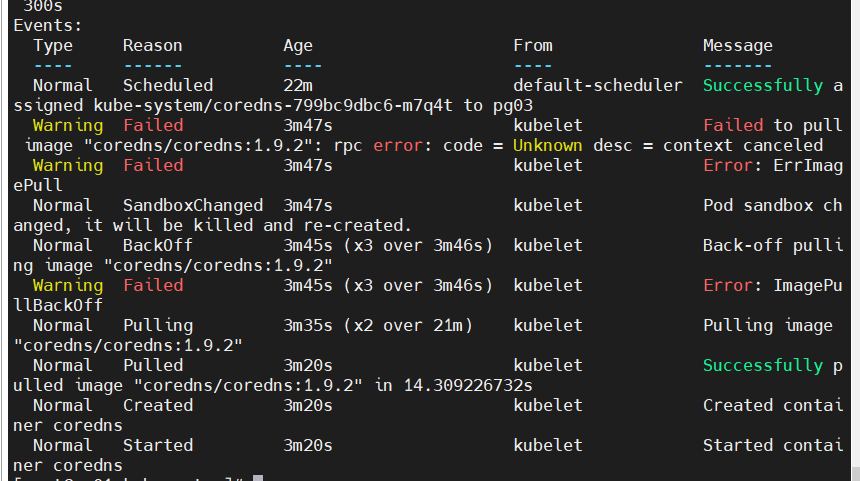The image size is (860, 481).
Task: Click the "From" column header
Action: 533,45
